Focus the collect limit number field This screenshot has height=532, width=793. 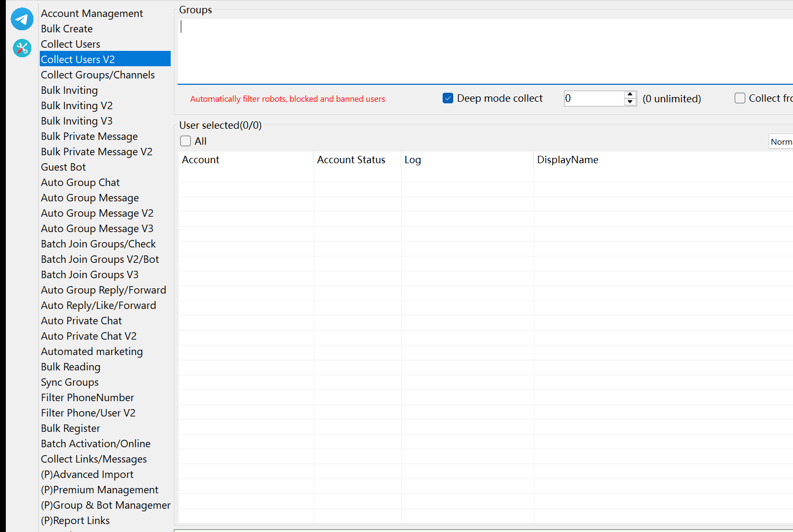594,98
